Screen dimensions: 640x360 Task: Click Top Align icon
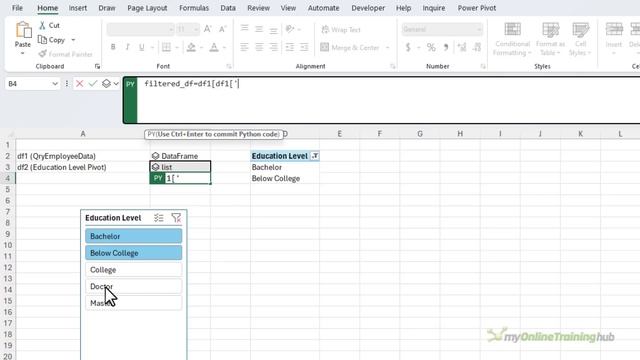(x=244, y=29)
